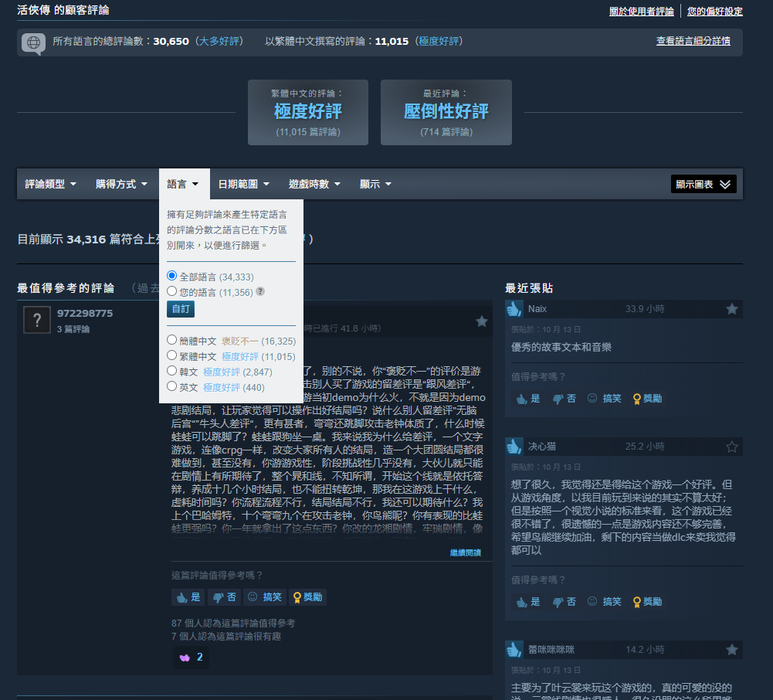Choose the 簡體中文 language option

(x=172, y=340)
